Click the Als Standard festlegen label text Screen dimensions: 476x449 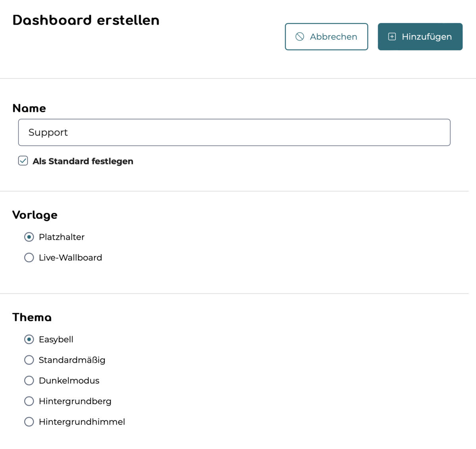pyautogui.click(x=83, y=161)
